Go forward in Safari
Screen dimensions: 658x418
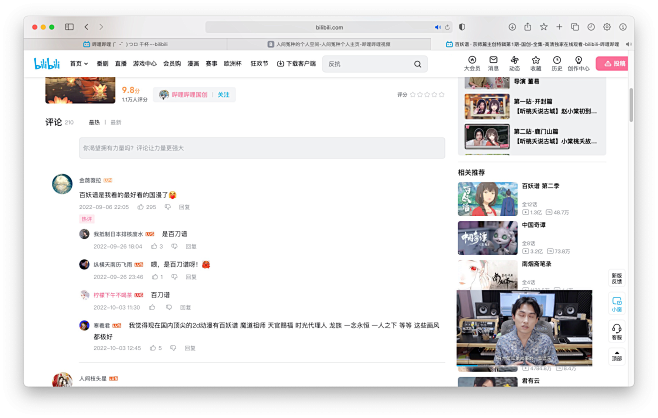(101, 27)
